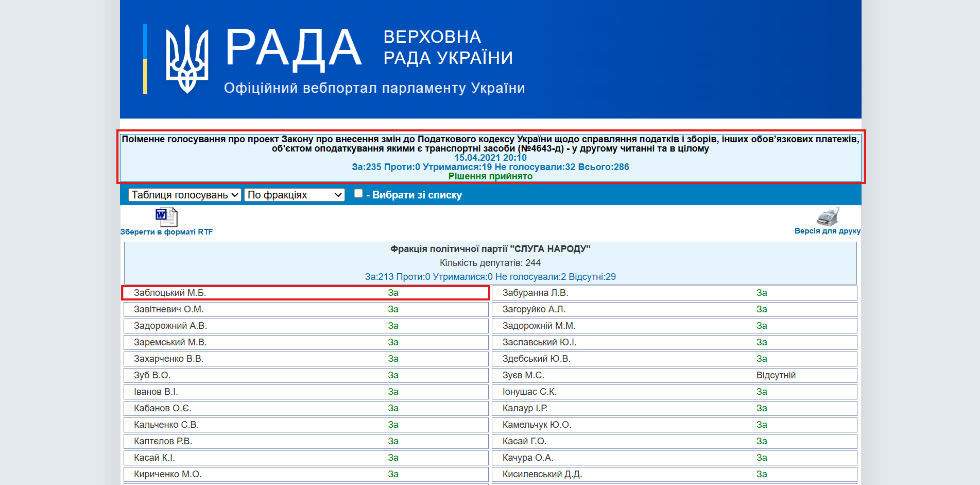Image resolution: width=980 pixels, height=485 pixels.
Task: Click faction title 'СЛУГА НАРОДУ'
Action: (x=490, y=249)
